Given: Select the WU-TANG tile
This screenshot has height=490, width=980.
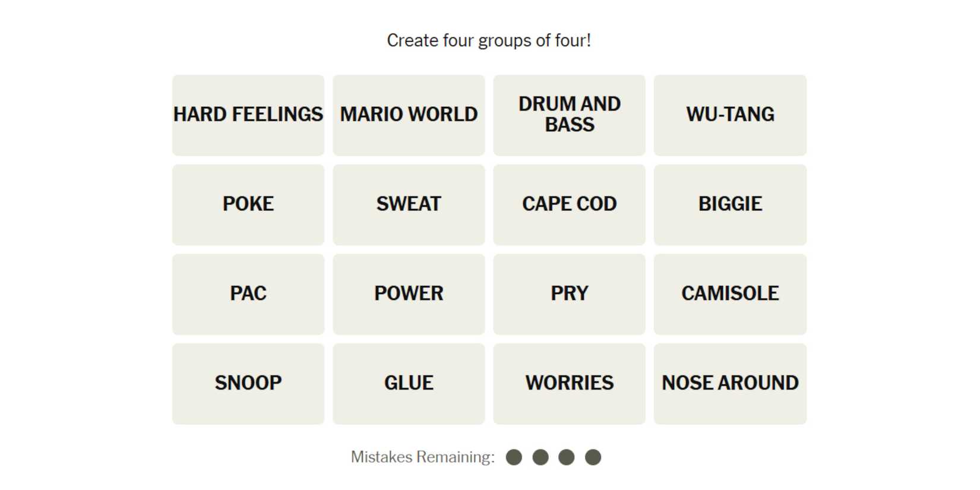Looking at the screenshot, I should (x=730, y=115).
